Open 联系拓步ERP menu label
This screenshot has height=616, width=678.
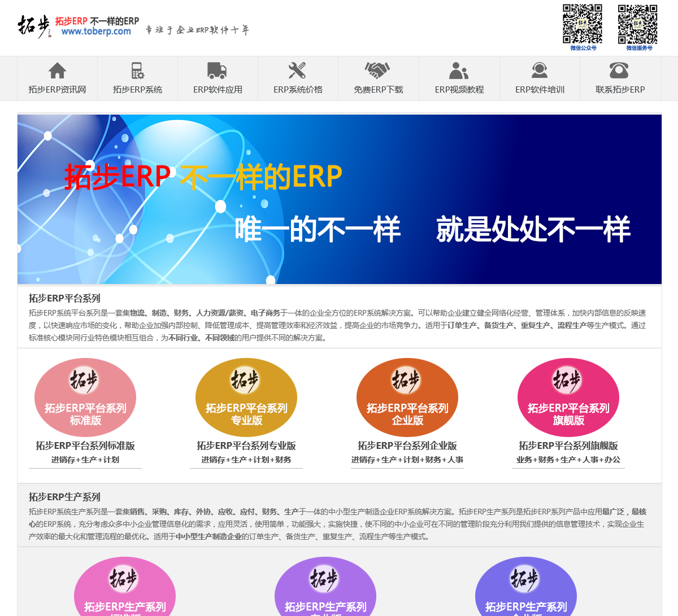tap(620, 89)
